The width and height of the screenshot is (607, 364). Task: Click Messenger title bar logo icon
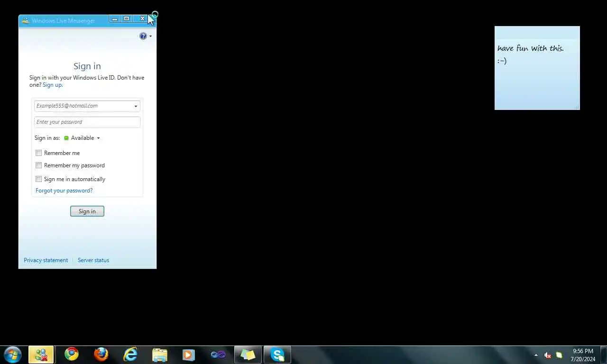coord(26,20)
